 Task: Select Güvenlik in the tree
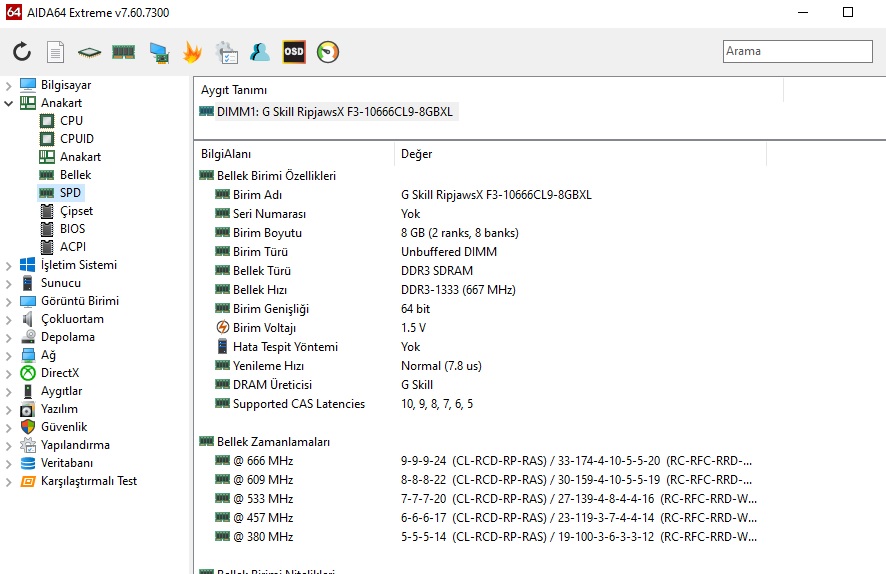click(x=64, y=427)
